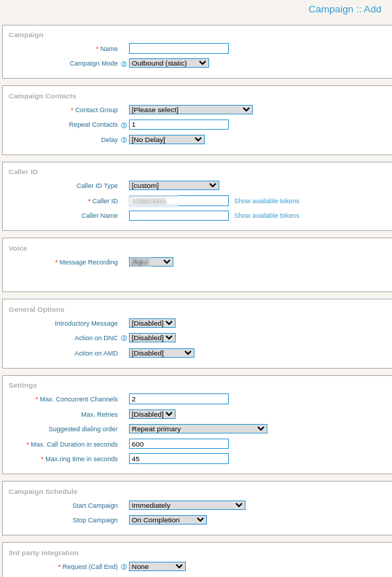Image resolution: width=392 pixels, height=577 pixels.
Task: Click help icon next to Request (Call End)
Action: pyautogui.click(x=124, y=567)
